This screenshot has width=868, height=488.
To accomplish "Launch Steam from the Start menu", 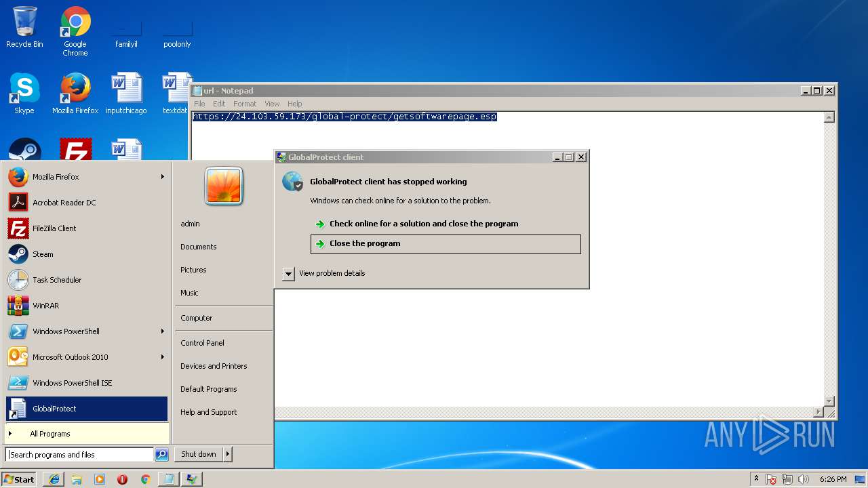I will pyautogui.click(x=87, y=254).
